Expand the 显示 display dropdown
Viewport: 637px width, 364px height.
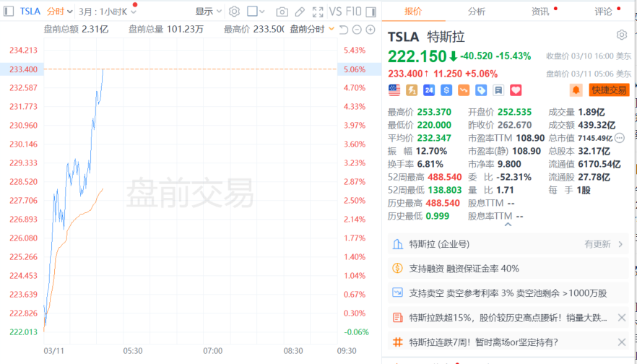point(209,12)
